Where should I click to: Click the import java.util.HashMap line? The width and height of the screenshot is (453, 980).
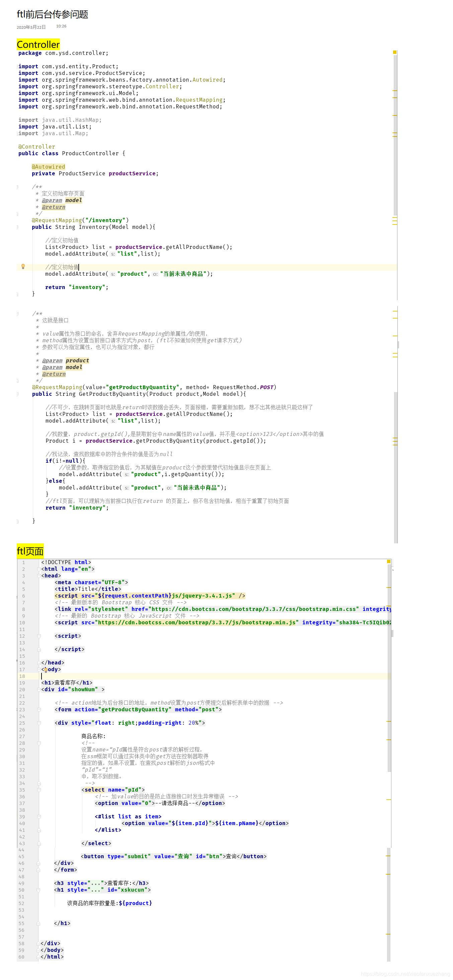point(60,120)
